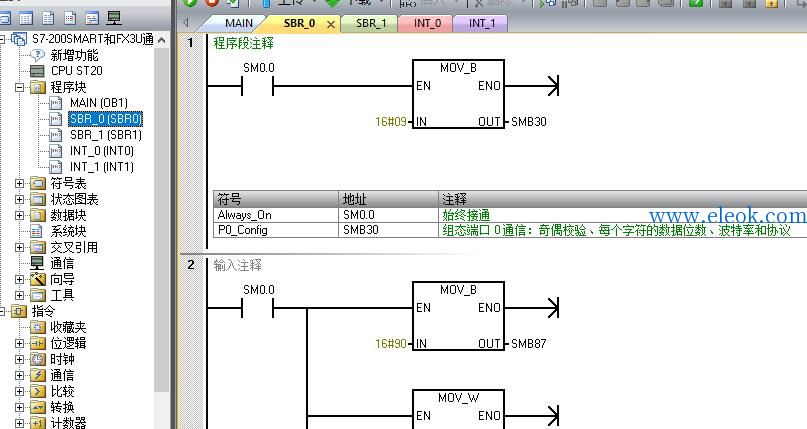Viewport: 807px width, 429px height.
Task: Click 输入注释 comment in network 2
Action: [237, 265]
